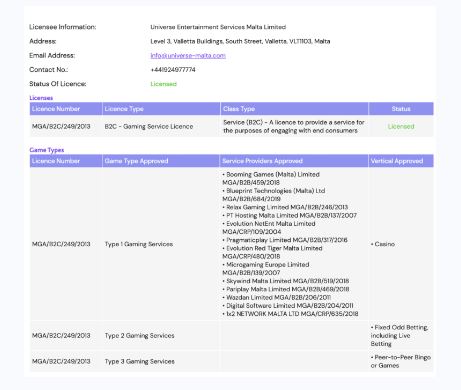Click the 1x2 NETWORK MALTA LTD entry
The image size is (461, 390).
click(290, 314)
